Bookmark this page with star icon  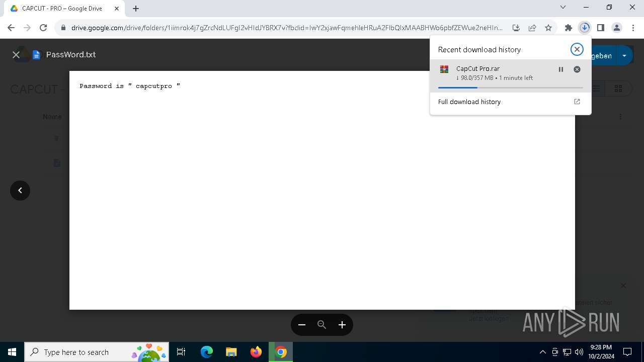point(548,28)
